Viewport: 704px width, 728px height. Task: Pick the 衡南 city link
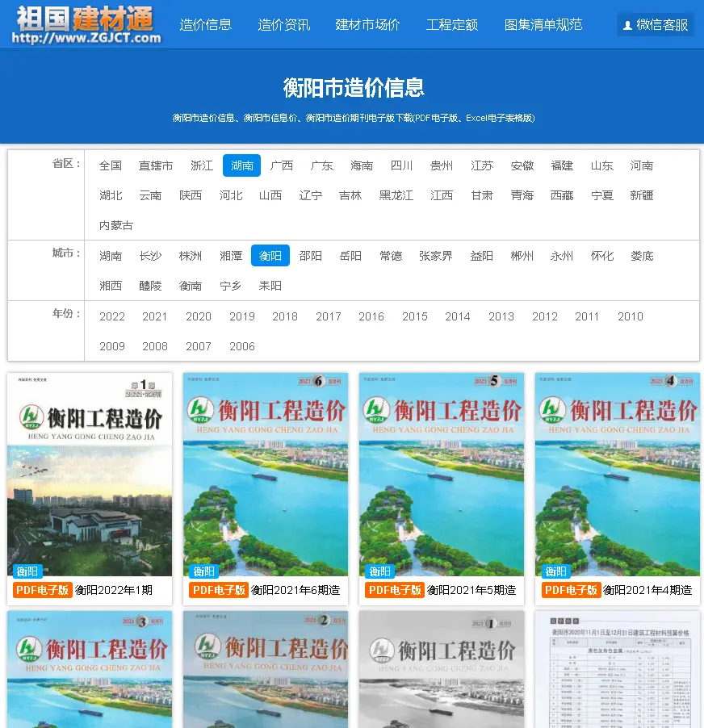point(191,286)
